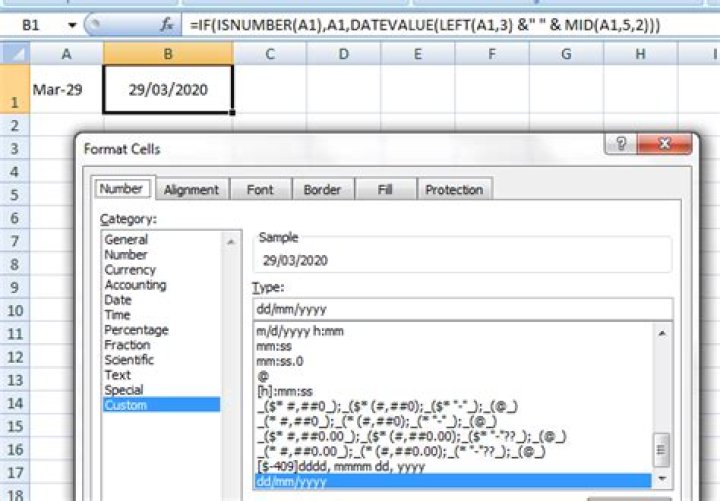Select the Percentage category

[161, 330]
